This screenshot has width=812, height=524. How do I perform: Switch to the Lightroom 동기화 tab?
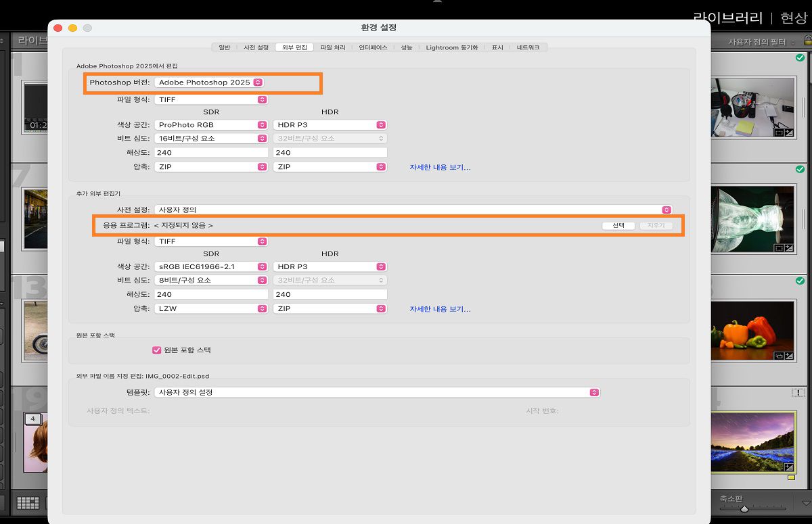(x=451, y=47)
